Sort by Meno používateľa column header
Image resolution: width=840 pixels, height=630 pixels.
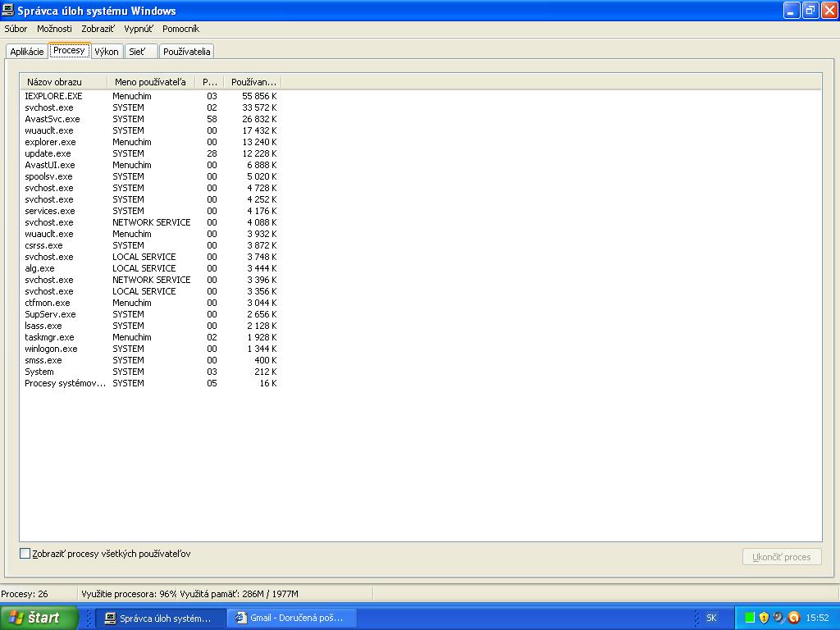[x=150, y=82]
